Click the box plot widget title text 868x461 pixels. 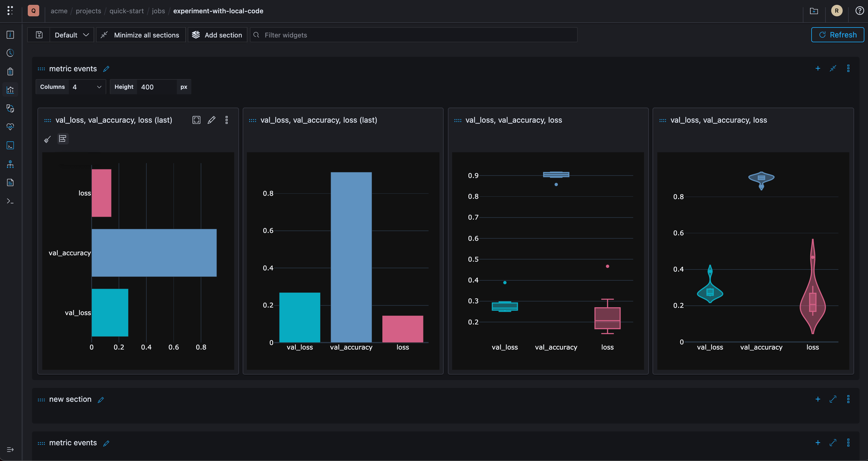coord(513,120)
